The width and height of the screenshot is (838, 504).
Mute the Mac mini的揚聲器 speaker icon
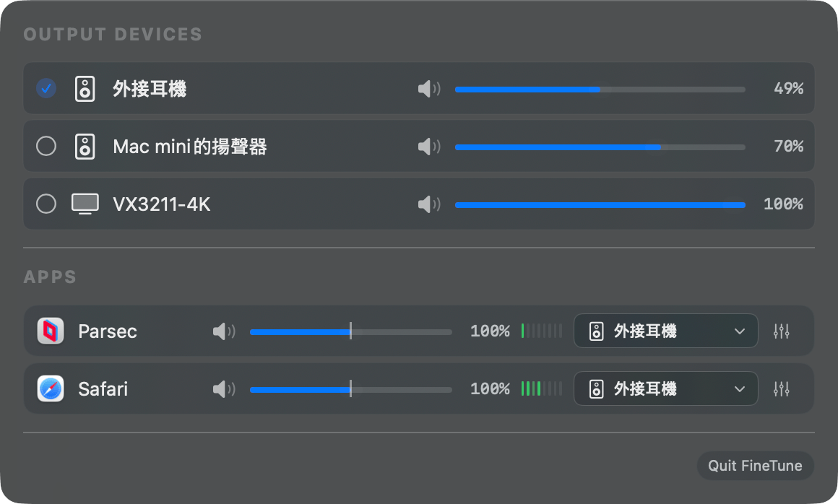pos(428,147)
